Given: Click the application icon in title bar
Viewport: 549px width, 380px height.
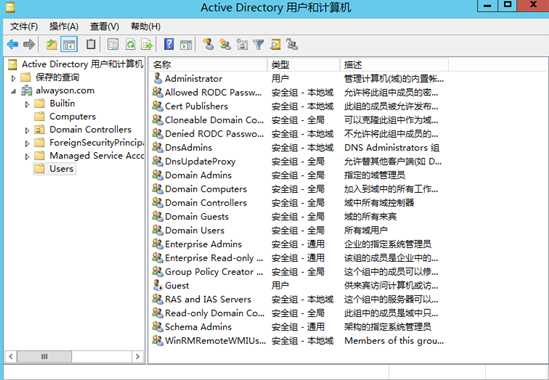Looking at the screenshot, I should pos(9,7).
